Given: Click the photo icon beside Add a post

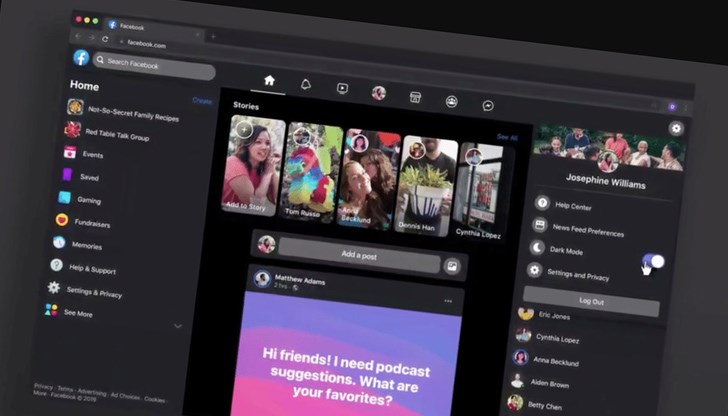Looking at the screenshot, I should [x=452, y=266].
